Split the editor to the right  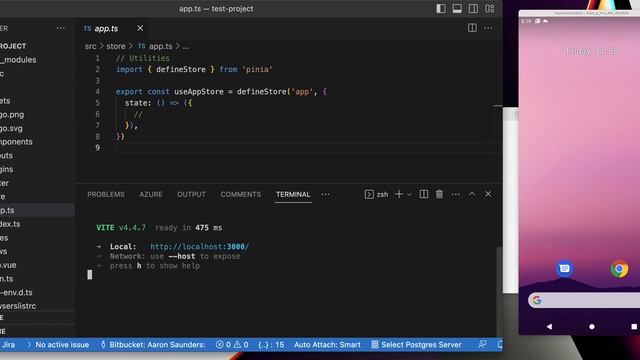(x=472, y=28)
